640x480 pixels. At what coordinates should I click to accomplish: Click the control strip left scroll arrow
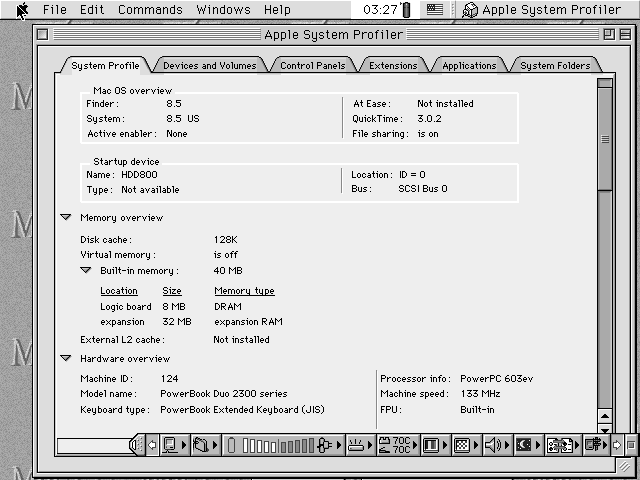click(x=152, y=445)
